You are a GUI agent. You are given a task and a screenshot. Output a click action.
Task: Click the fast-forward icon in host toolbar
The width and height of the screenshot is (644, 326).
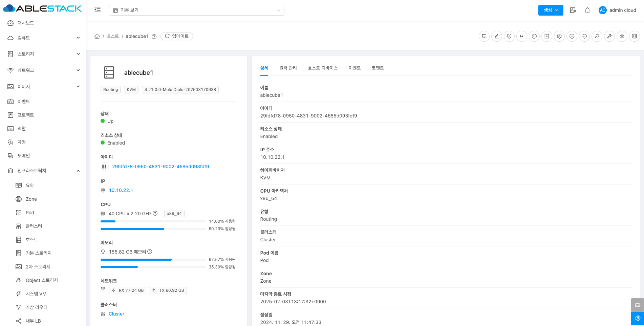click(x=522, y=36)
